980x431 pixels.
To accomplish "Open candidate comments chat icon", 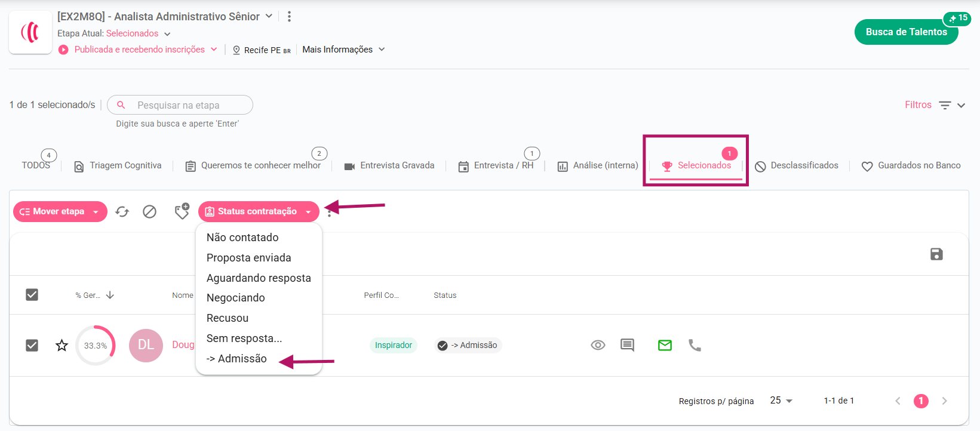I will (627, 345).
